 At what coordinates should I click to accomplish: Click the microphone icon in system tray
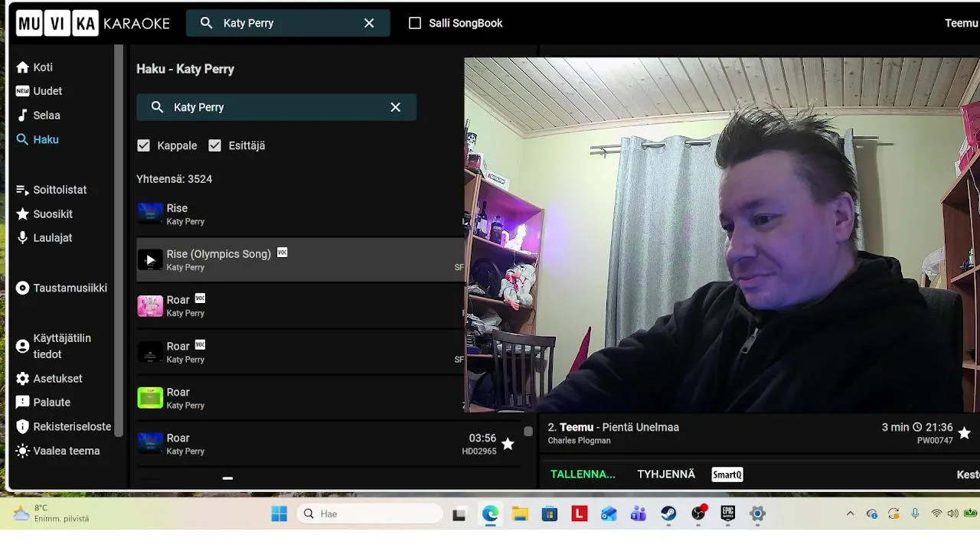915,514
